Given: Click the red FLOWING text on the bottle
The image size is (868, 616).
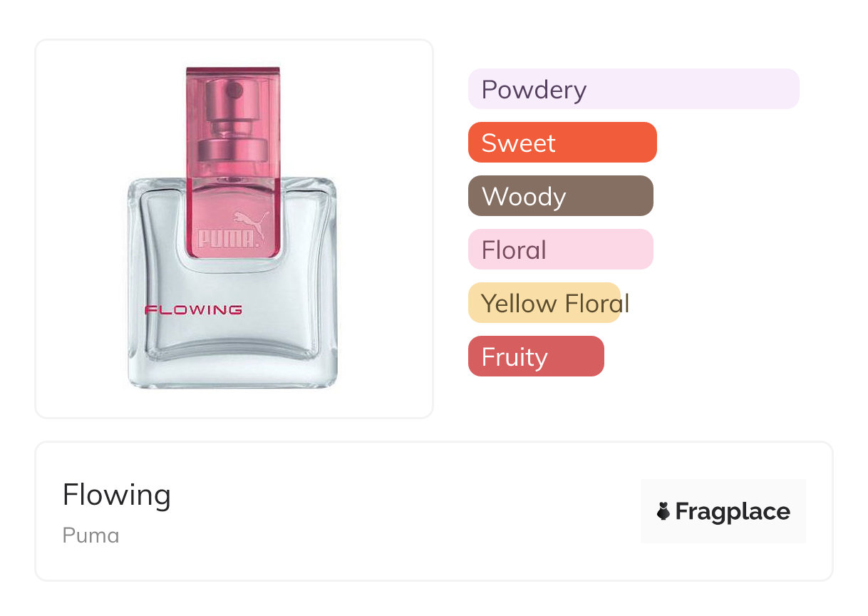Looking at the screenshot, I should coord(193,310).
